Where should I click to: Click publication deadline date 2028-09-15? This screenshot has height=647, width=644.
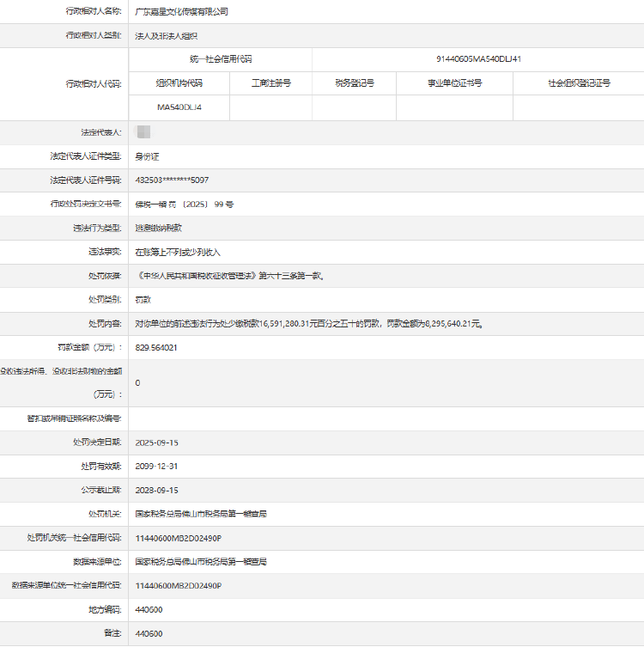point(156,490)
